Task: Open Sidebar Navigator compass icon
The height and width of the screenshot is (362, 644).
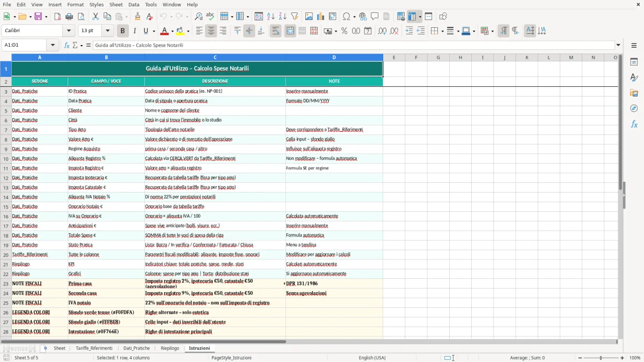Action: tap(634, 108)
